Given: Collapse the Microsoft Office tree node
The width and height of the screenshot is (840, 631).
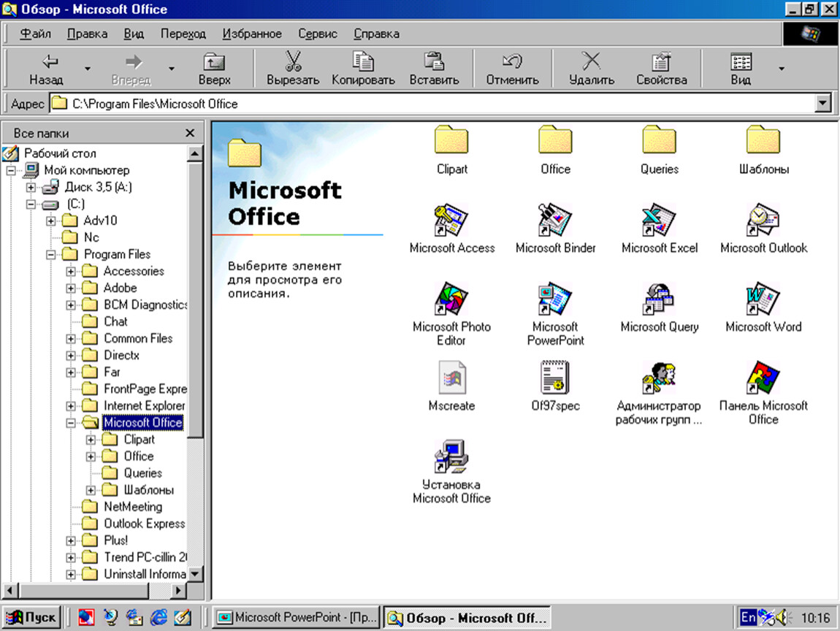Looking at the screenshot, I should point(71,423).
